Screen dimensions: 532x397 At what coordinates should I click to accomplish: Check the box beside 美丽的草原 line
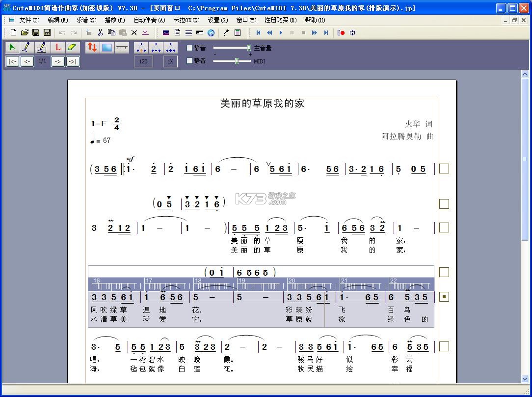444,227
